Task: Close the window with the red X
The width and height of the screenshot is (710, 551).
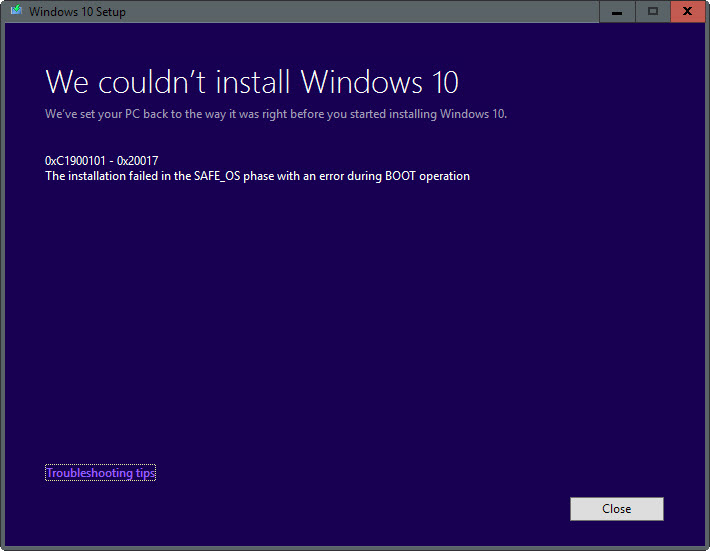Action: (x=687, y=11)
